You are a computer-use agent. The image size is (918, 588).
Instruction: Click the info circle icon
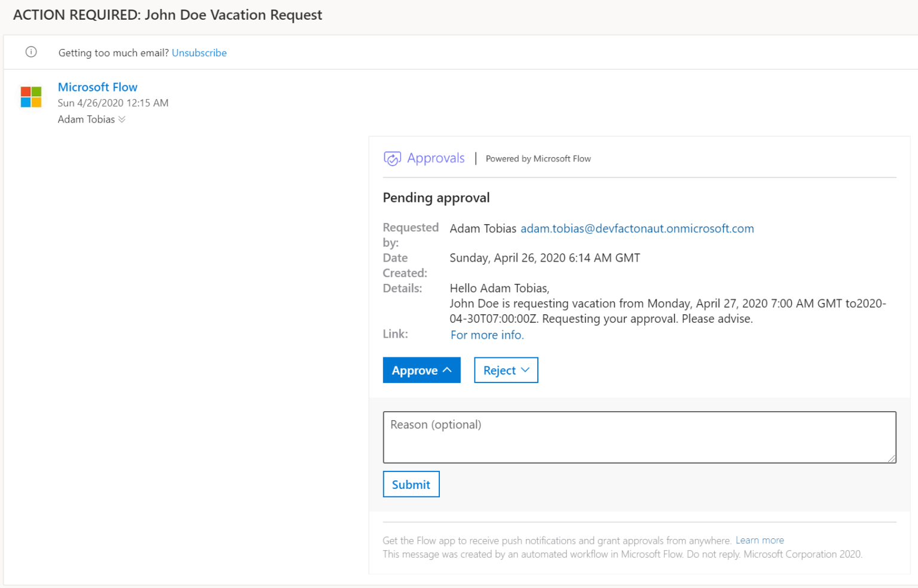[x=31, y=52]
